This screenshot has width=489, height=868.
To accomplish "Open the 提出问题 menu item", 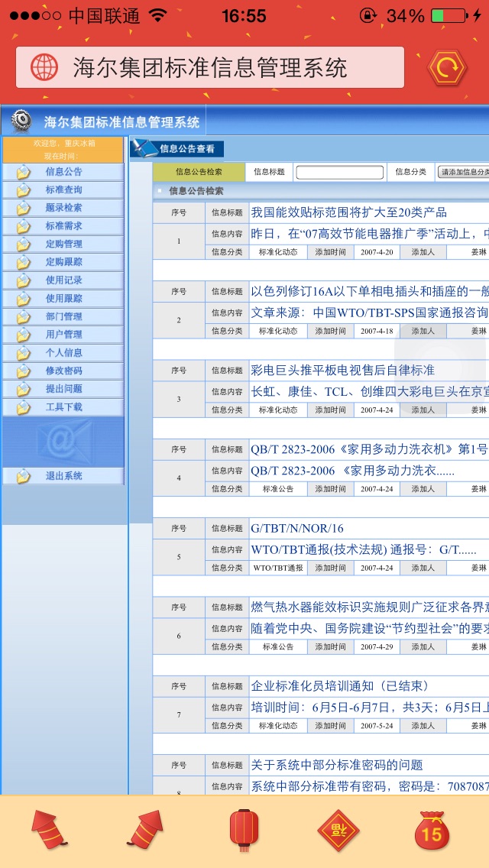I will 63,389.
